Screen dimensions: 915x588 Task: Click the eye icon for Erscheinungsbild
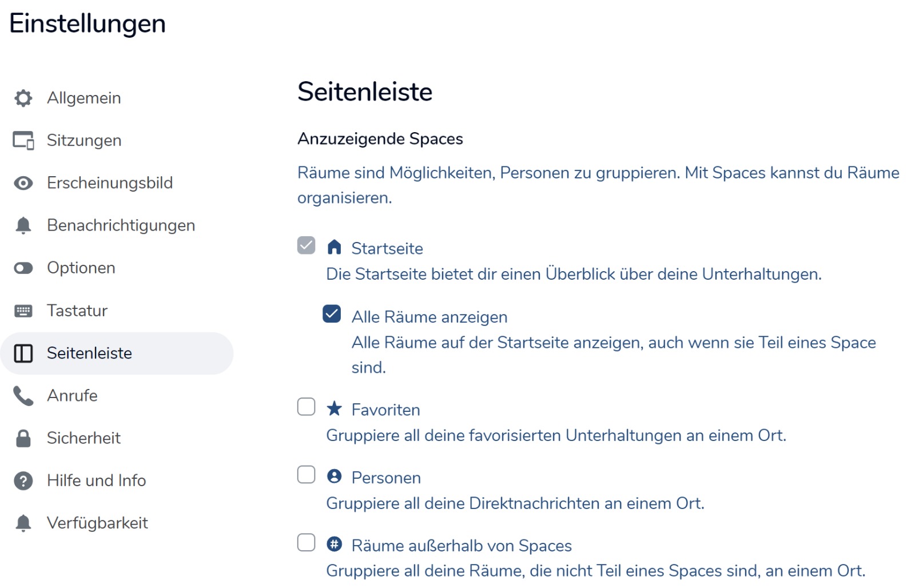pyautogui.click(x=23, y=183)
